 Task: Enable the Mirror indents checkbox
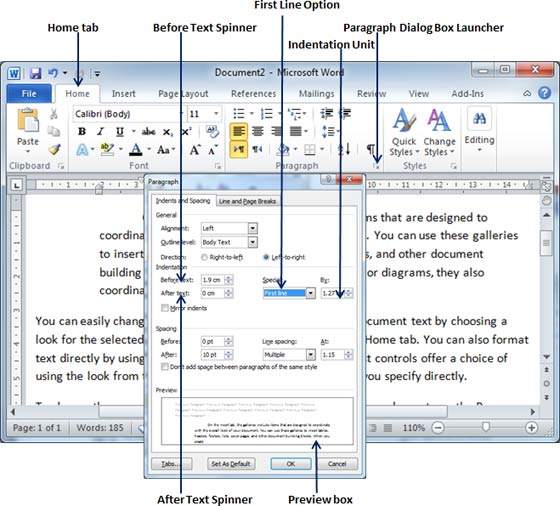point(165,308)
